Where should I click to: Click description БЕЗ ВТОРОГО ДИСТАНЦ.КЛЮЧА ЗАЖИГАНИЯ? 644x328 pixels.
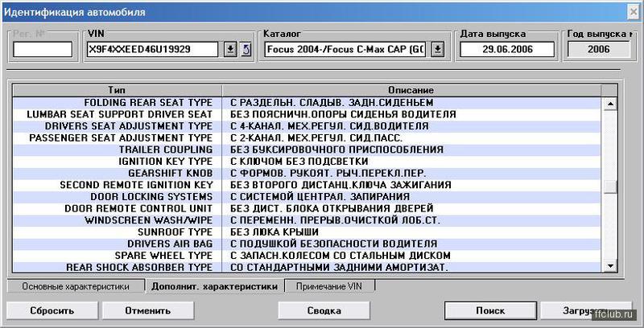click(x=341, y=185)
